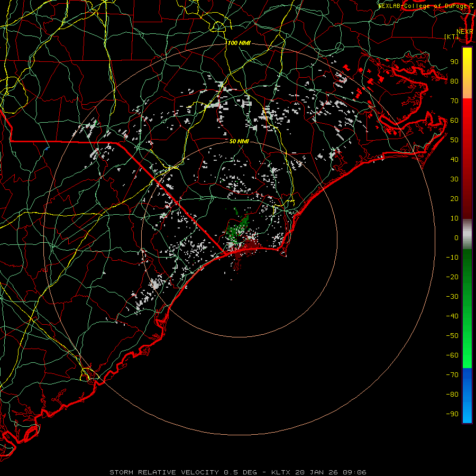Image resolution: width=476 pixels, height=476 pixels.
Task: Select the 40 value on the velocity scale
Action: (x=454, y=160)
